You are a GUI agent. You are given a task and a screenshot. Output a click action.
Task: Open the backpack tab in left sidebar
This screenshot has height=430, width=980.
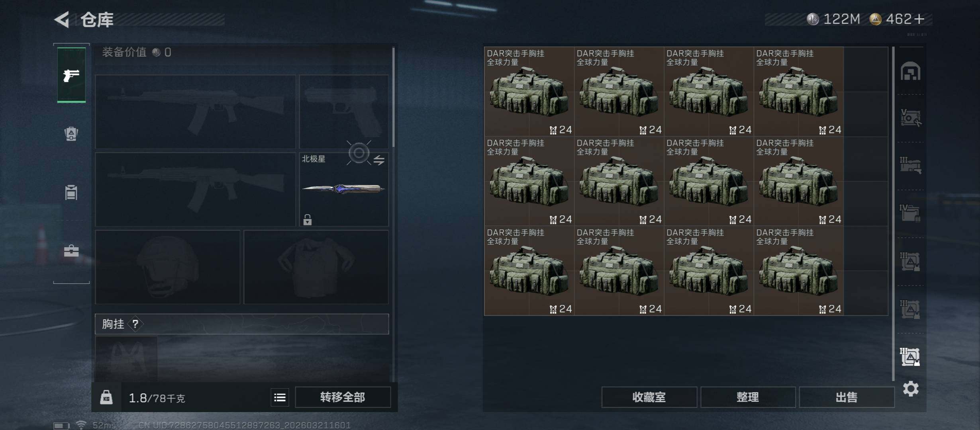coord(71,133)
